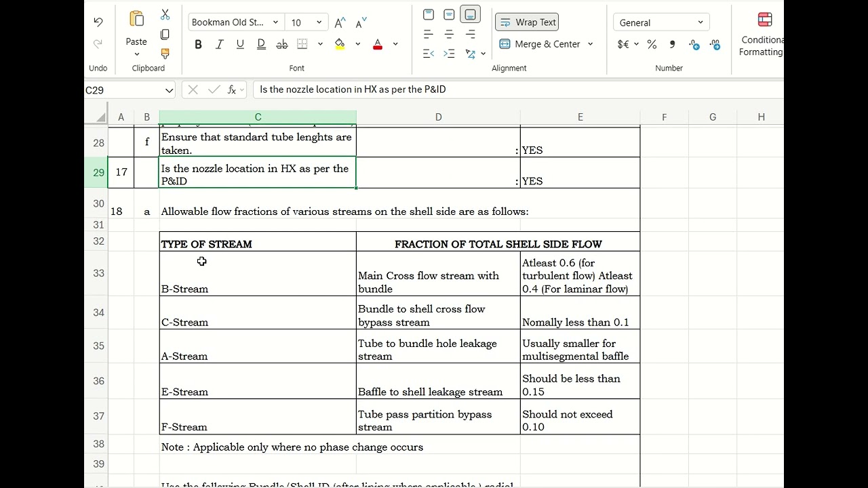Viewport: 868px width, 488px height.
Task: Open font name dropdown
Action: 275,22
